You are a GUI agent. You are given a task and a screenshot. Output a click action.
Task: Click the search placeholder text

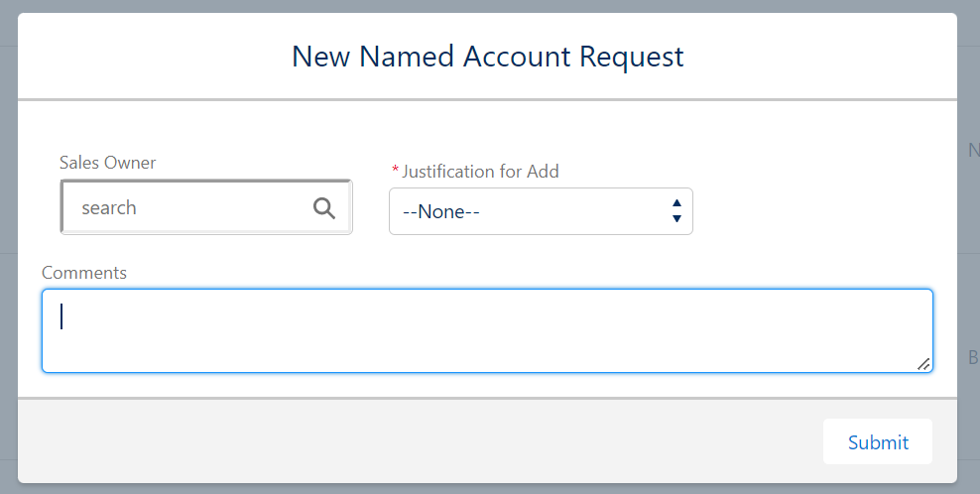point(109,207)
